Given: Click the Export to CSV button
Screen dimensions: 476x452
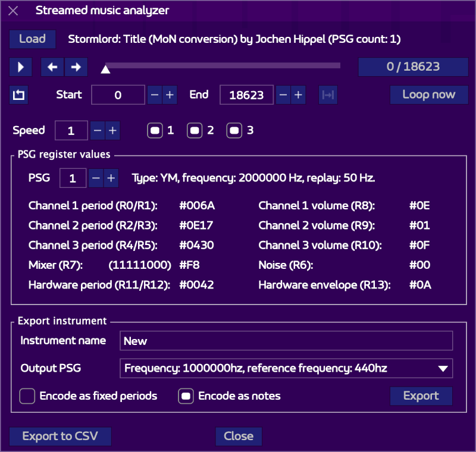Looking at the screenshot, I should coord(60,437).
